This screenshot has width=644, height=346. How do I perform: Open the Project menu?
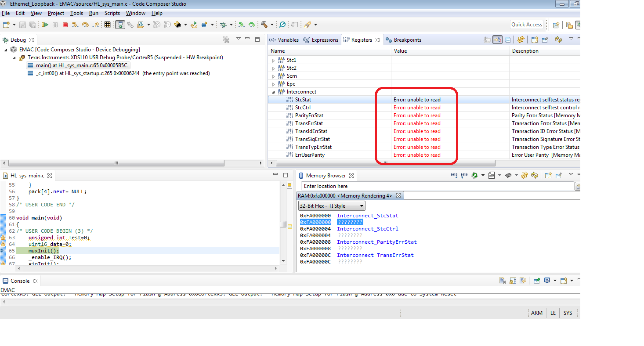click(56, 13)
